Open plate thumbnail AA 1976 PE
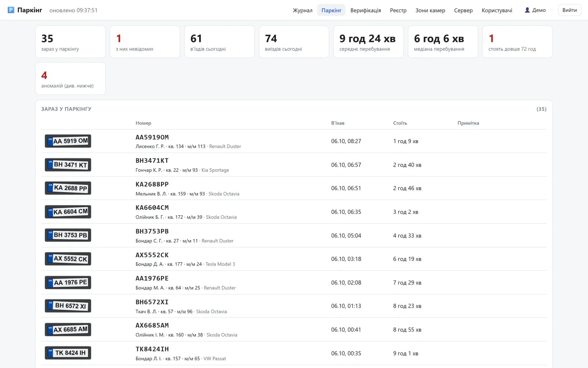The width and height of the screenshot is (588, 368). coord(68,282)
